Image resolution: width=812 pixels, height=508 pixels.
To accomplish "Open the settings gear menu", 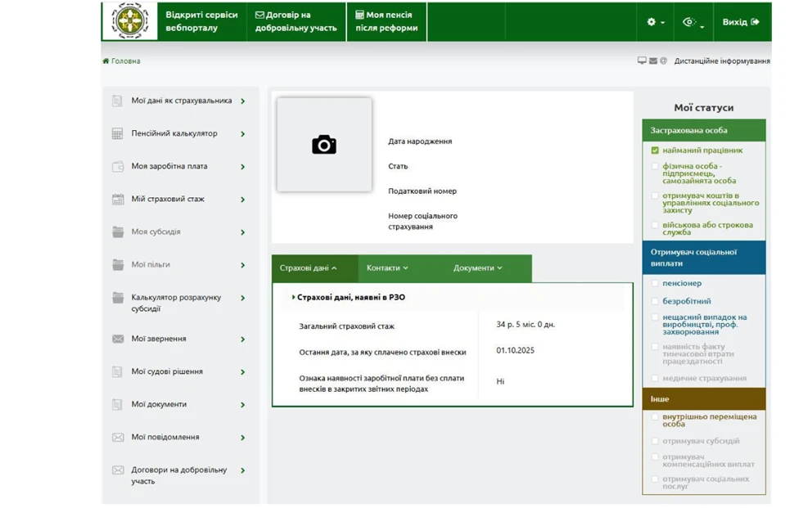I will (x=655, y=22).
